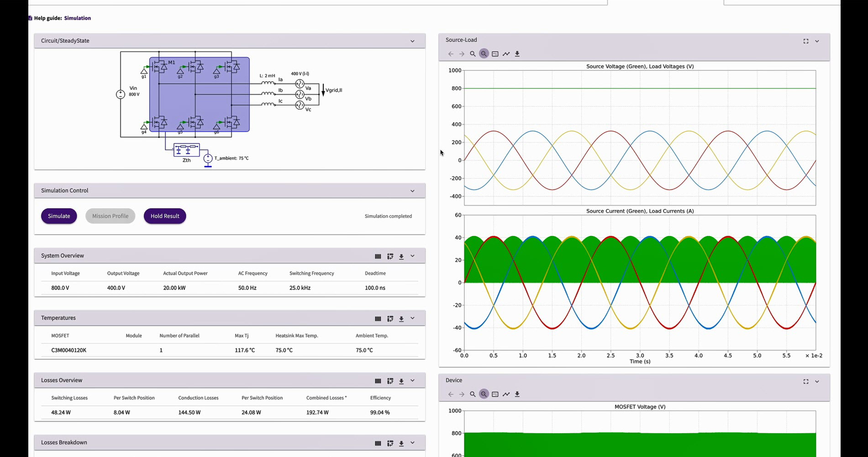Viewport: 868px width, 457px height.
Task: Click the forward arrow in Source-Load toolbar
Action: pos(462,54)
